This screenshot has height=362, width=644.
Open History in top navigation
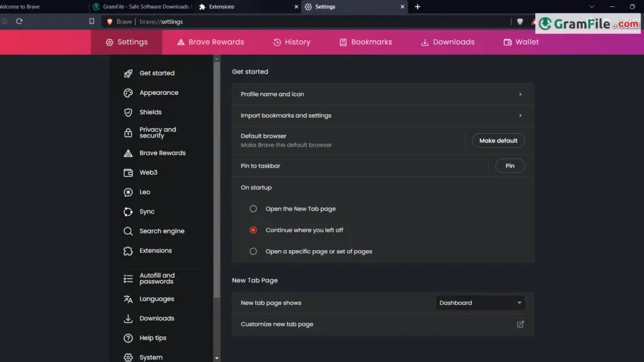coord(292,42)
